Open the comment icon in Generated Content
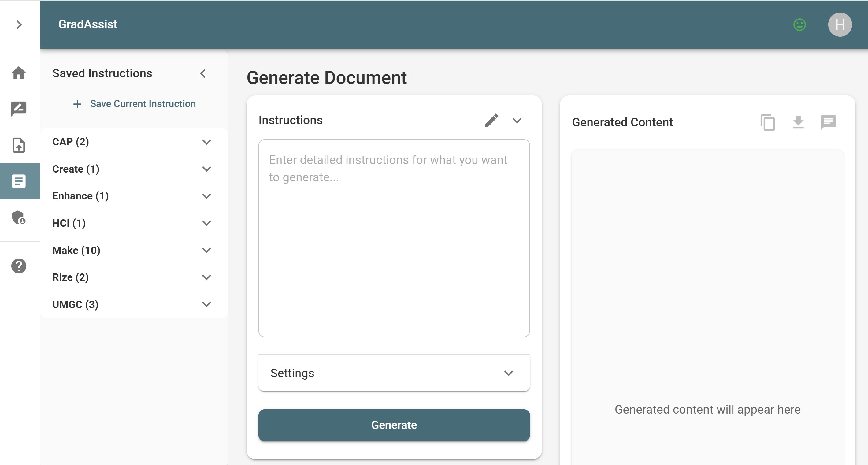 click(828, 122)
